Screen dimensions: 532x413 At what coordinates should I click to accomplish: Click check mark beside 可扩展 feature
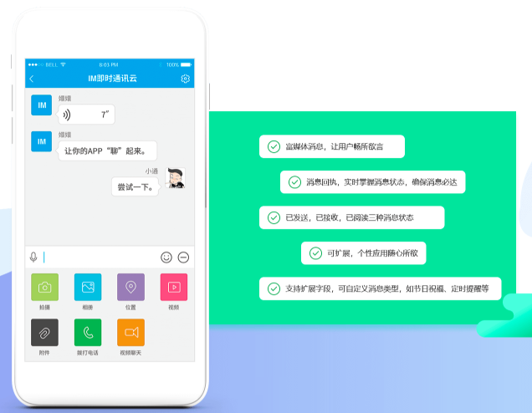(x=315, y=253)
